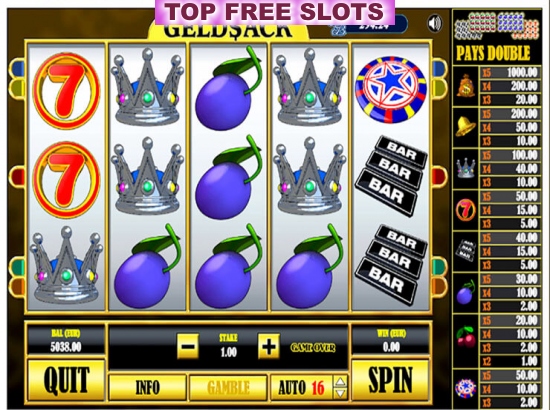Viewport: 550px width, 410px height.
Task: Click the golden bell paytable icon
Action: click(x=466, y=127)
